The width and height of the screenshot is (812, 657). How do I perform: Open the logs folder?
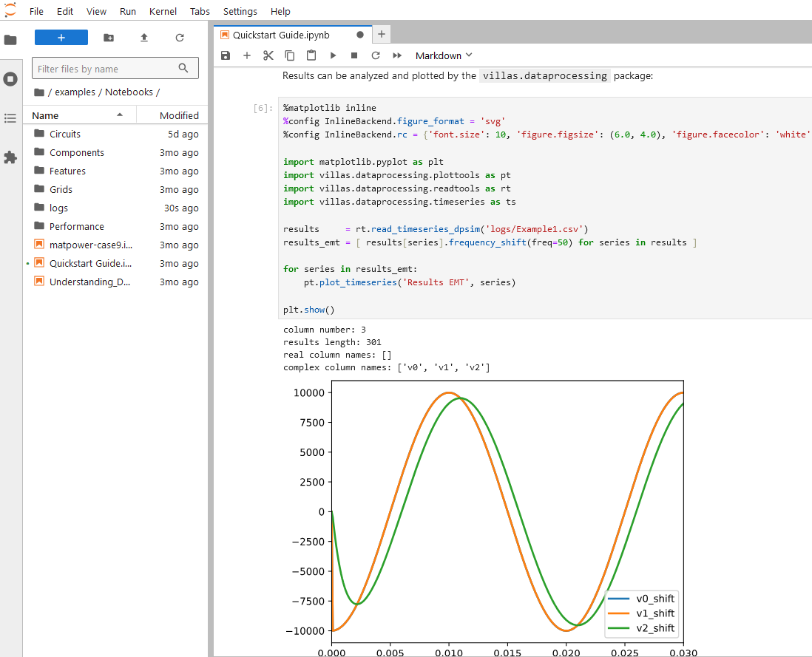pyautogui.click(x=58, y=208)
